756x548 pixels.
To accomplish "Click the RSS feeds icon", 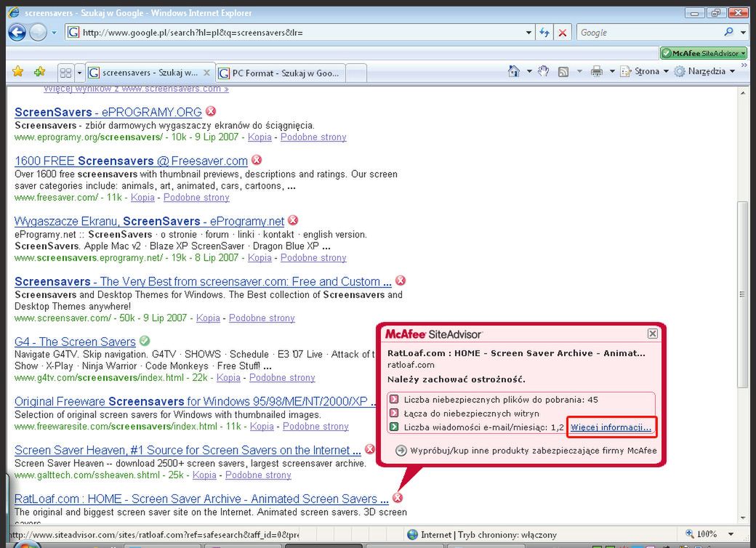I will coord(563,72).
